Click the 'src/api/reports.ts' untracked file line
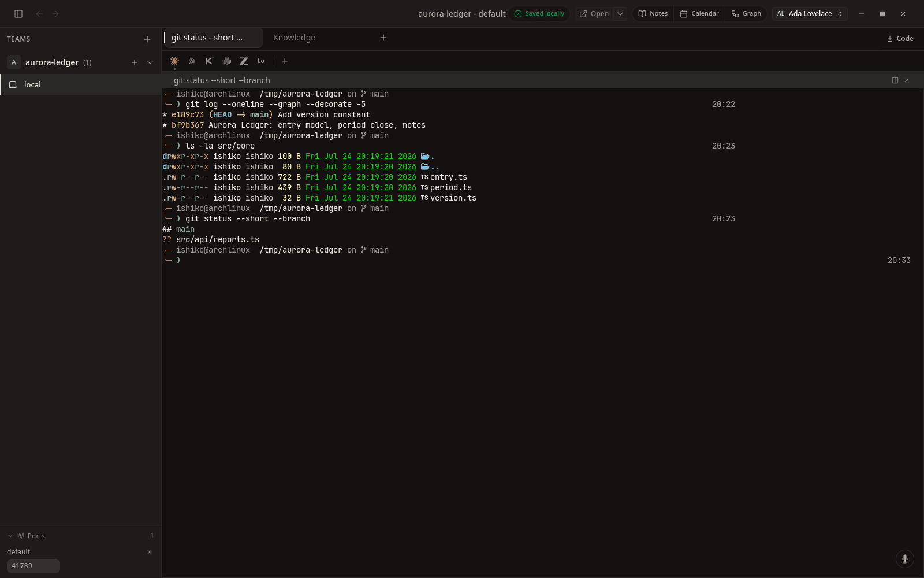This screenshot has height=578, width=924. [218, 239]
